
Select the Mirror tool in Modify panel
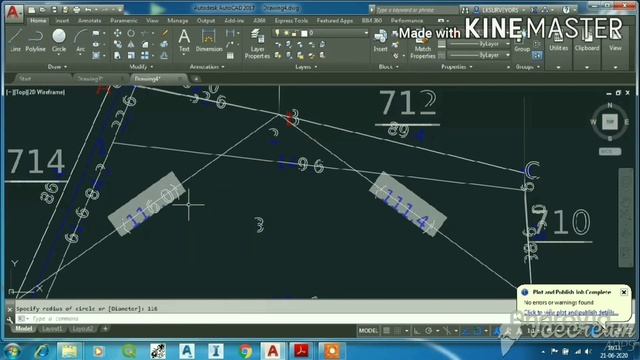coord(131,44)
